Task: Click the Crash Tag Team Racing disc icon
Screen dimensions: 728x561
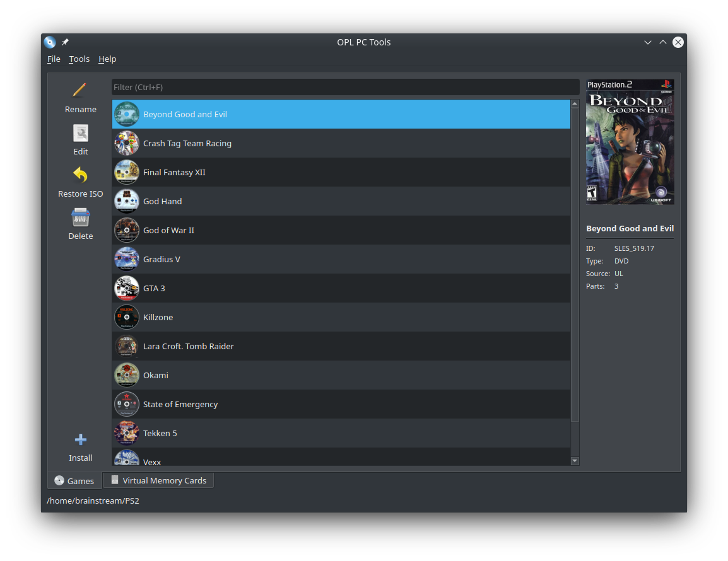Action: [x=127, y=143]
